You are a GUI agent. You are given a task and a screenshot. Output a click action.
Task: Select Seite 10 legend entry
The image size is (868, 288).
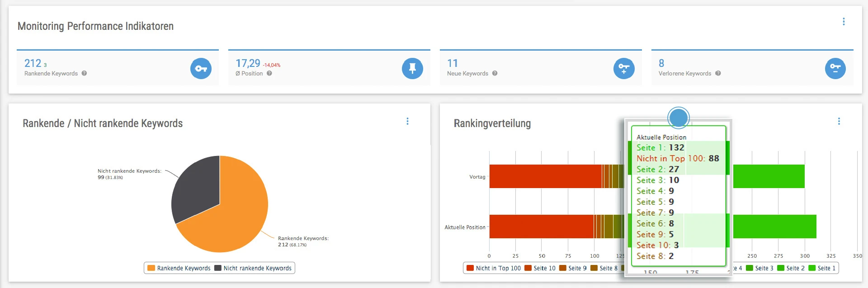pyautogui.click(x=540, y=268)
